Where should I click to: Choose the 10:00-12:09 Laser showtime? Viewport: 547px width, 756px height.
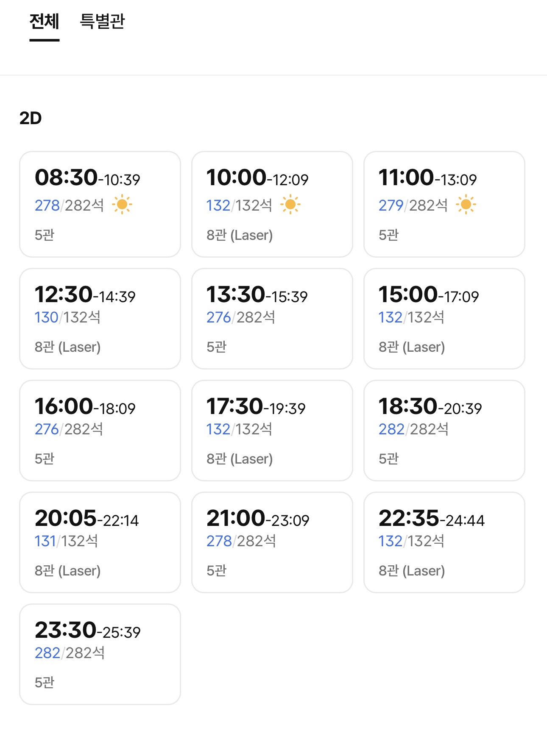272,204
